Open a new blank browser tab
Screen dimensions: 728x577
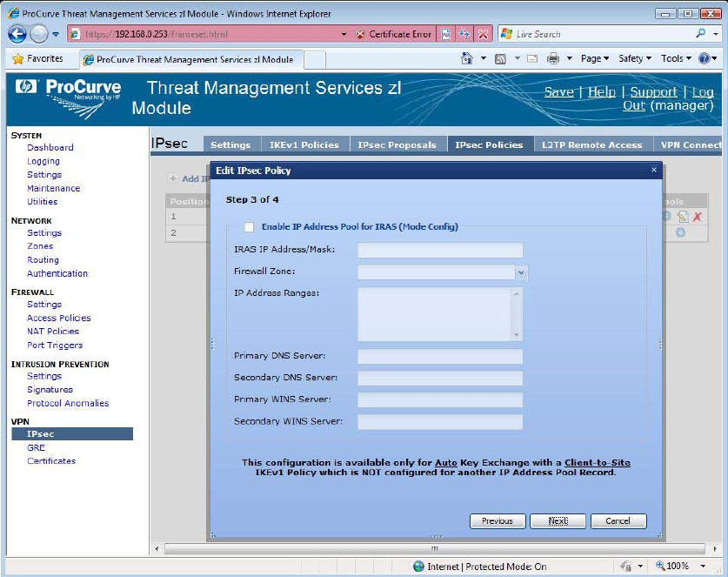pos(315,60)
